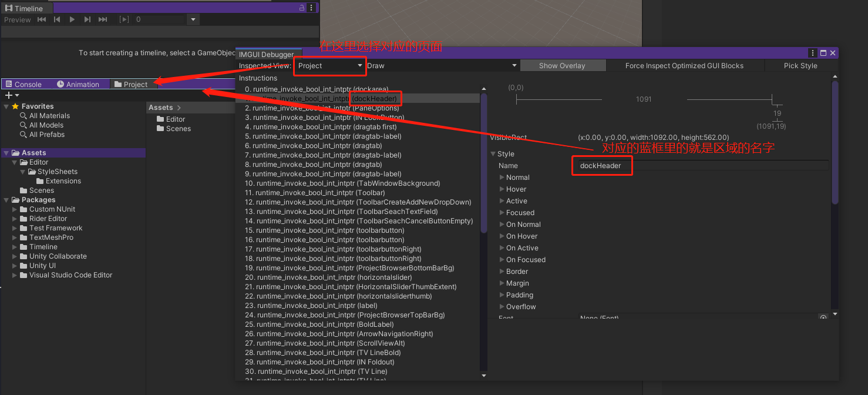Jump to timeline end in Timeline toolbar

(103, 19)
